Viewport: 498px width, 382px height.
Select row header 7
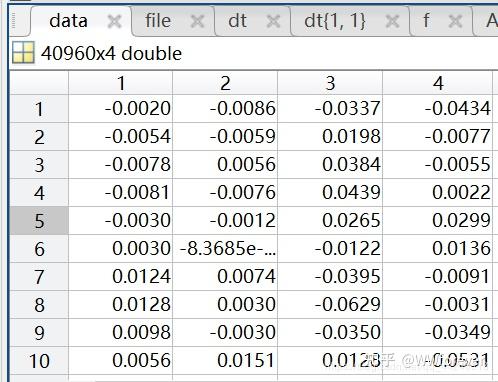(39, 277)
